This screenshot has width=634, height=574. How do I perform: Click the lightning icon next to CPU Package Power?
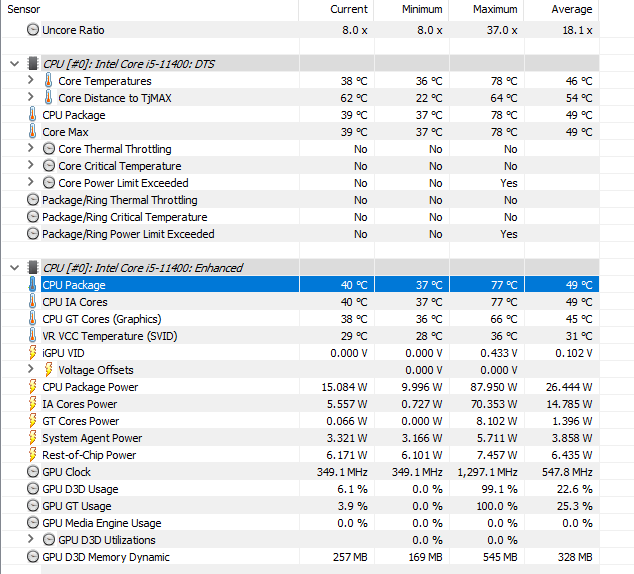34,387
